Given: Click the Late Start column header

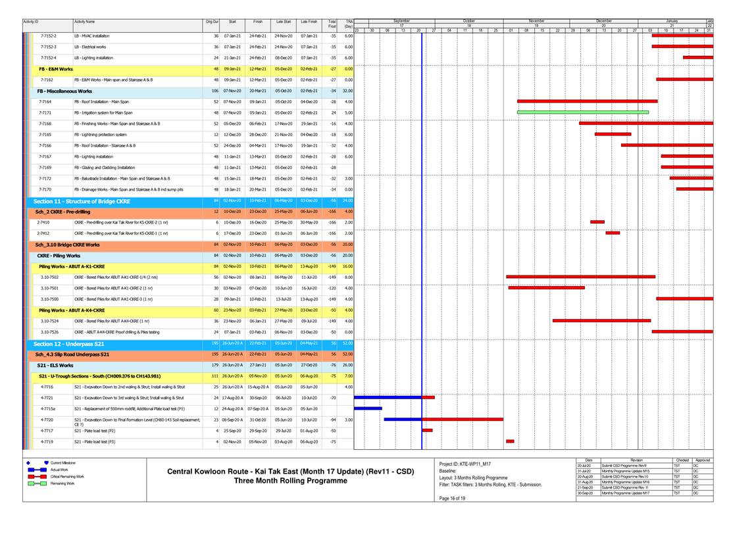Looking at the screenshot, I should click(283, 22).
